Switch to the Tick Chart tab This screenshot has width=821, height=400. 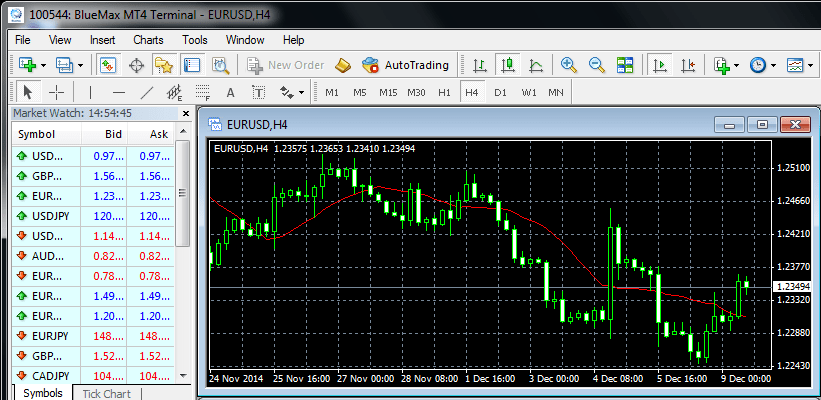[x=107, y=394]
